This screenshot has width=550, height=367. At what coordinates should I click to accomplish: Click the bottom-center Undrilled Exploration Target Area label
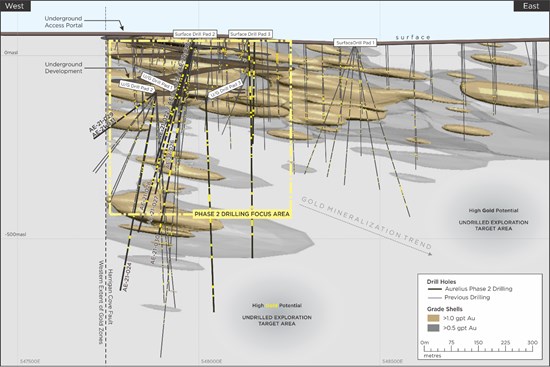click(x=277, y=320)
